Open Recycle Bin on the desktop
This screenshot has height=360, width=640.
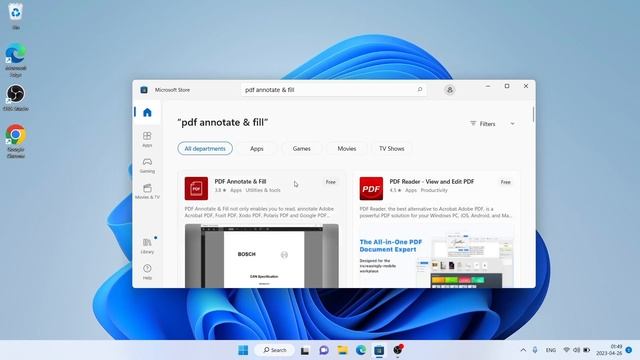(x=16, y=16)
